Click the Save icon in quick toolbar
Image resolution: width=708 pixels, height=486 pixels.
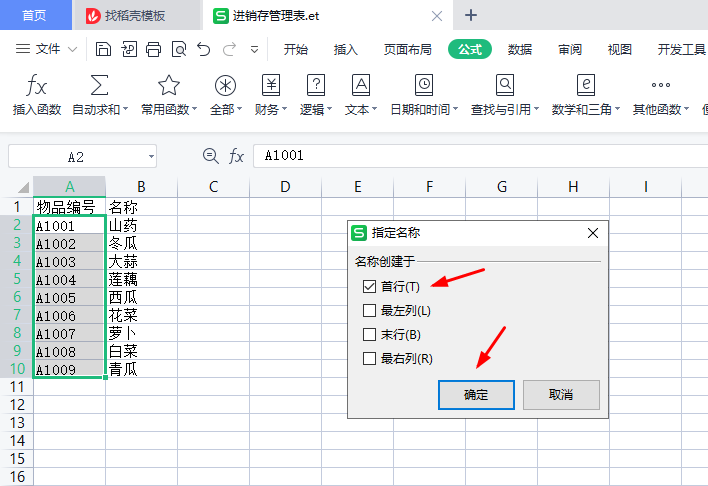point(103,49)
